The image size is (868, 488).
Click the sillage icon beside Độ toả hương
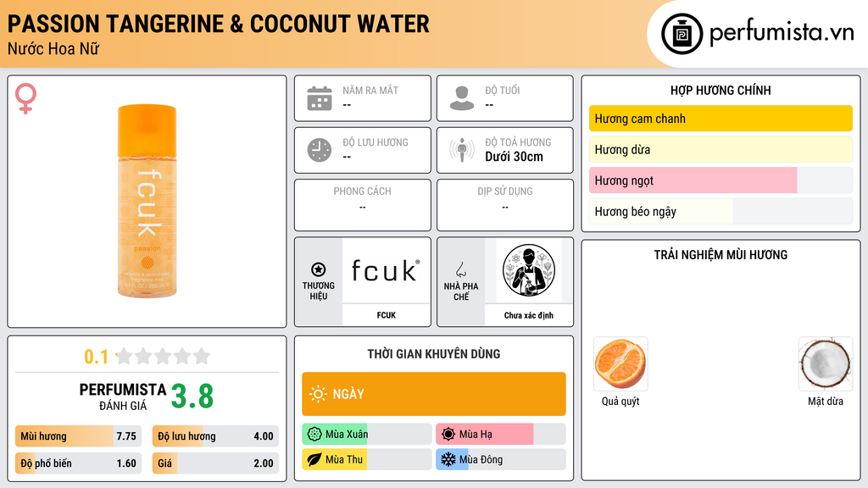click(x=462, y=150)
